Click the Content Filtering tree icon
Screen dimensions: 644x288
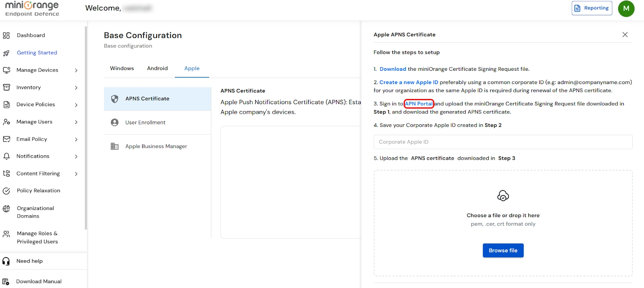point(6,173)
